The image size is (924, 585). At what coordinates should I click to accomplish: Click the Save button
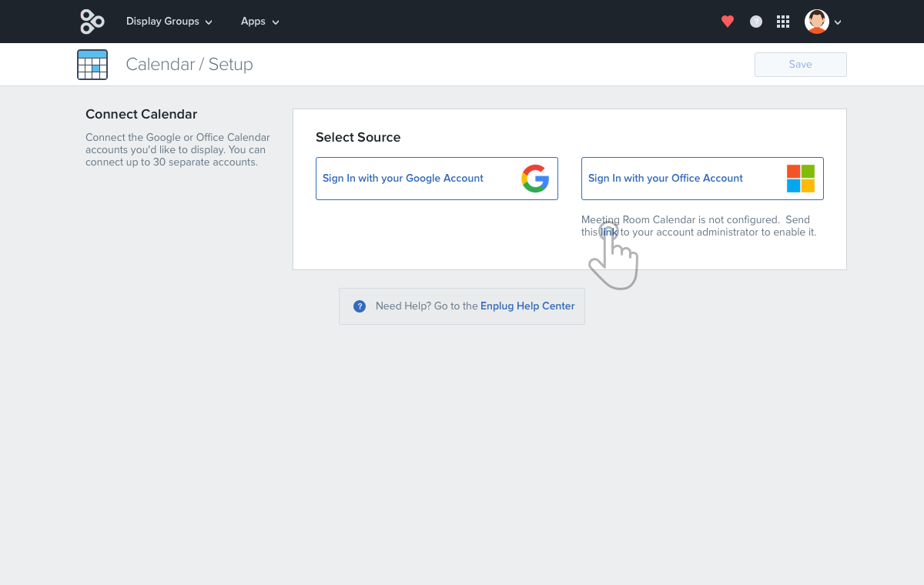[x=801, y=65]
